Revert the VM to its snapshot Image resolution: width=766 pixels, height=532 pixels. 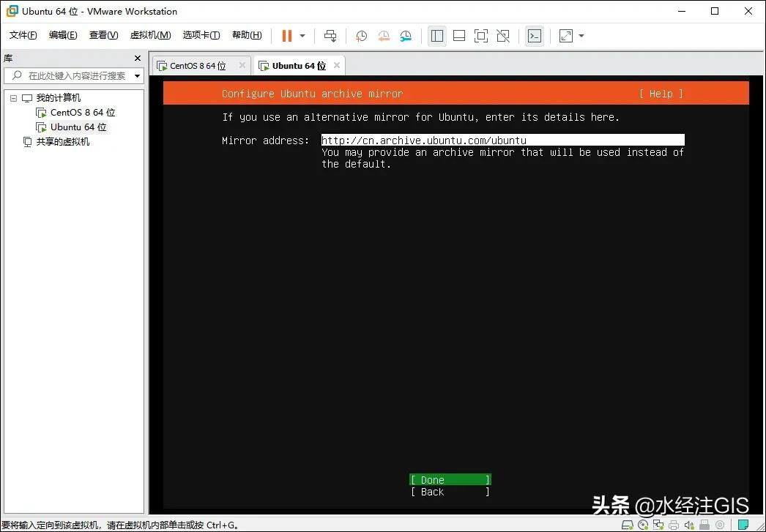(x=383, y=35)
